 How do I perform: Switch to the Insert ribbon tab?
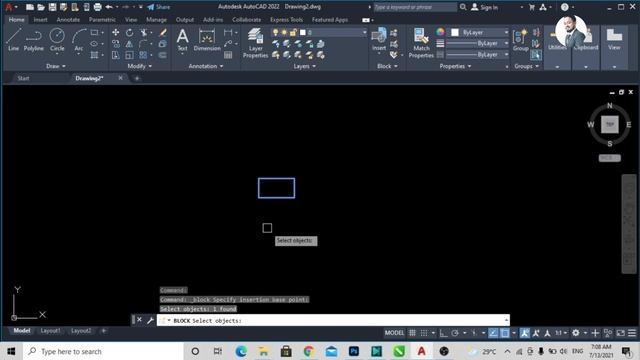coord(40,20)
